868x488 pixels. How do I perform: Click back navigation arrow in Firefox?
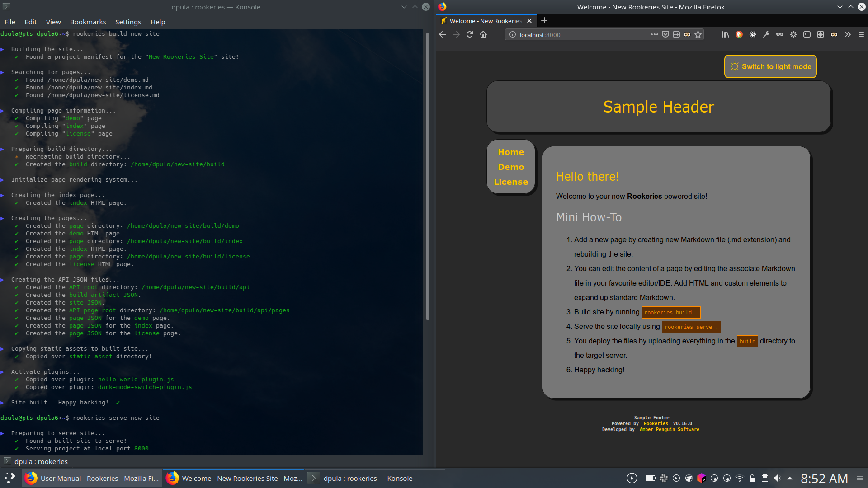442,34
